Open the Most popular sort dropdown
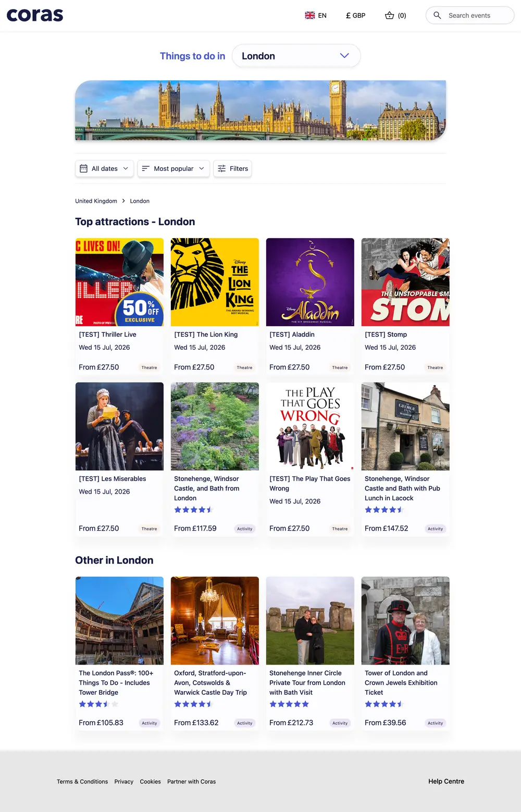521x812 pixels. 173,168
